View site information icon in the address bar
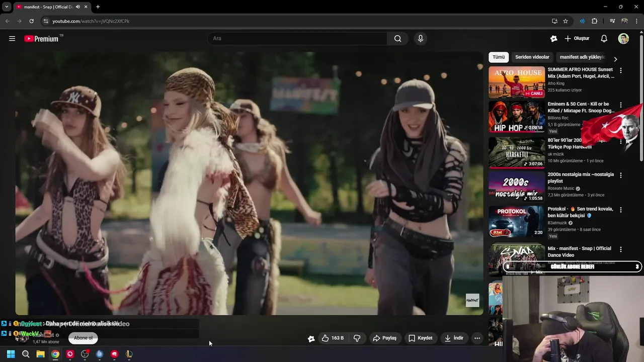The width and height of the screenshot is (644, 362). 46,21
